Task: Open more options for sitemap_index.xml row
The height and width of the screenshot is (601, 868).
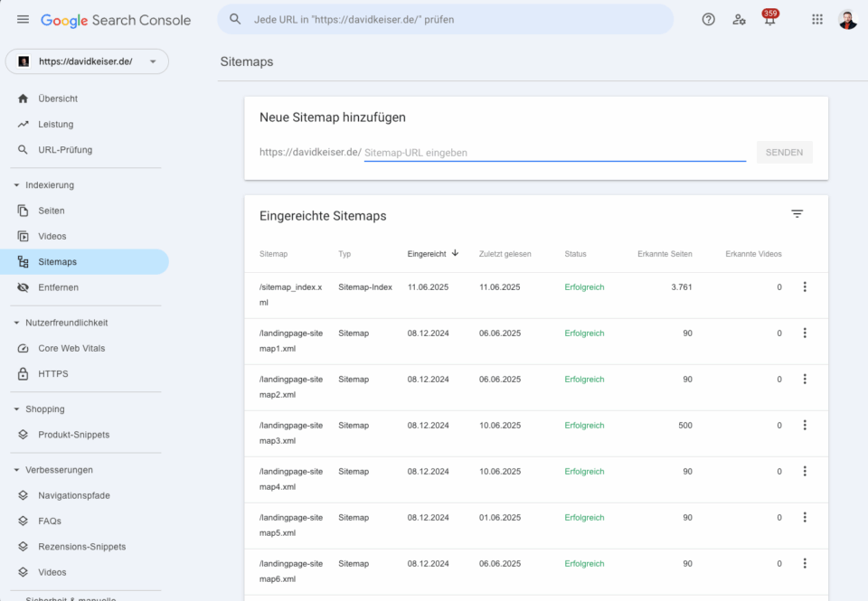Action: point(805,287)
